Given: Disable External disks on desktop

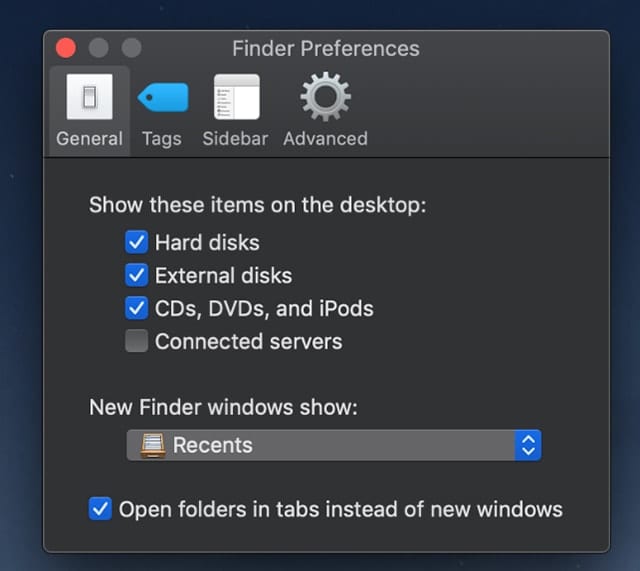Looking at the screenshot, I should coord(137,275).
